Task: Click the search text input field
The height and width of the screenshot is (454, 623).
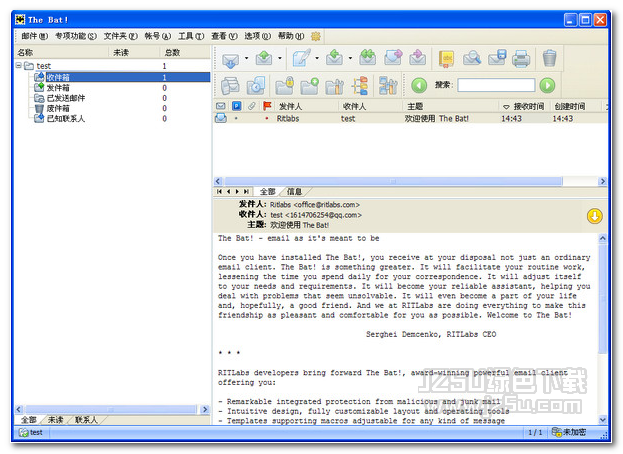Action: pos(496,85)
